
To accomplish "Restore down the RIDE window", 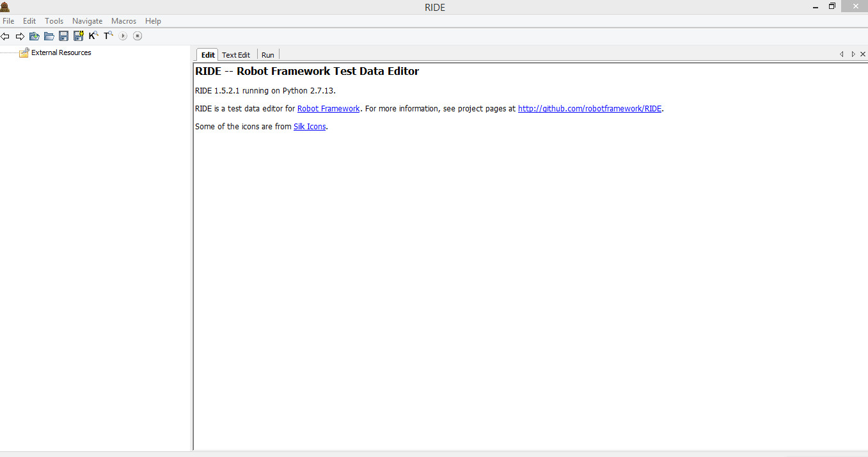I will pos(832,6).
